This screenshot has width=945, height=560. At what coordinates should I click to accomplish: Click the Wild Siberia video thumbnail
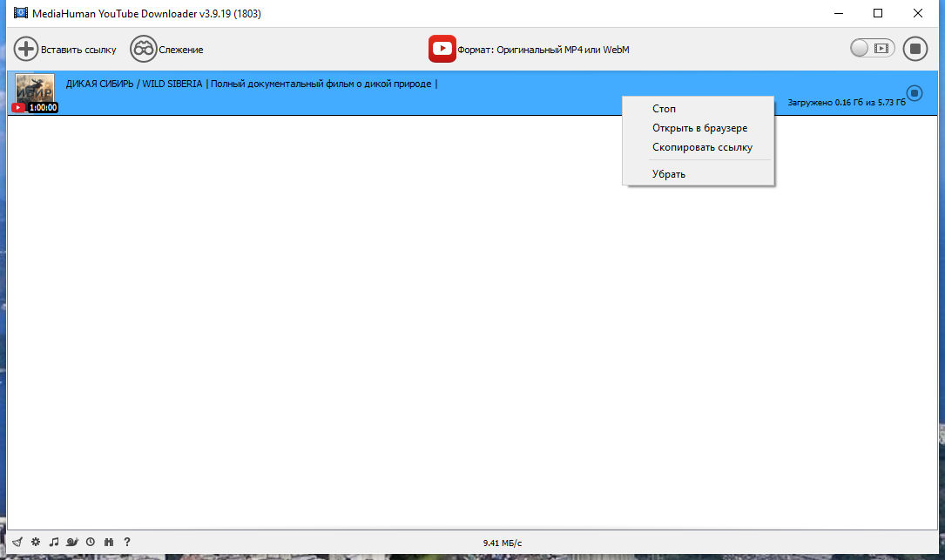pyautogui.click(x=35, y=91)
